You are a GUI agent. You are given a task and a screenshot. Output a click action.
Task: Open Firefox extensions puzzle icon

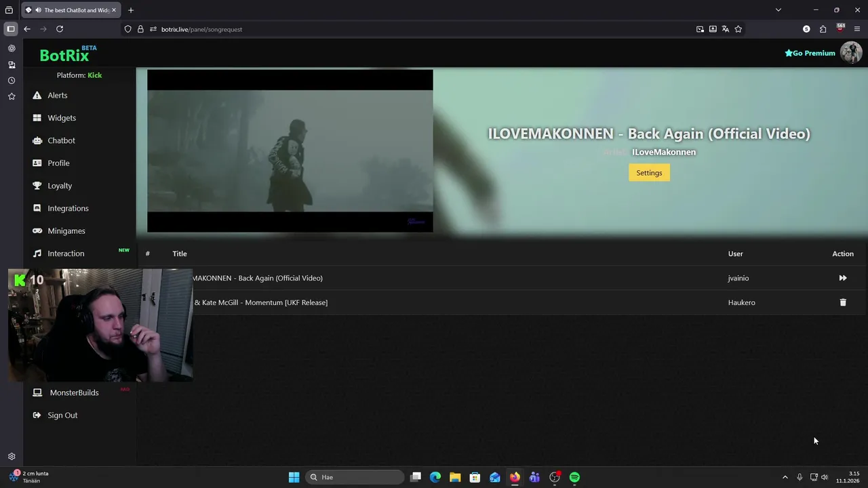[823, 29]
